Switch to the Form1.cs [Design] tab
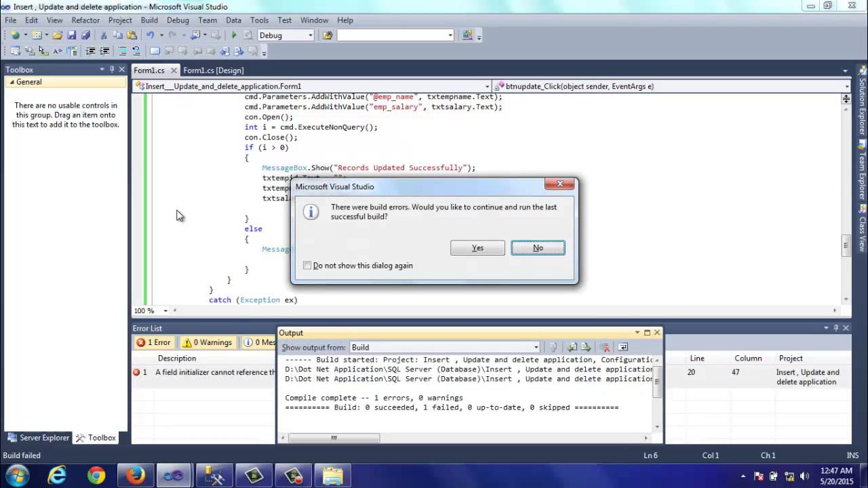Image resolution: width=868 pixels, height=488 pixels. pyautogui.click(x=214, y=70)
